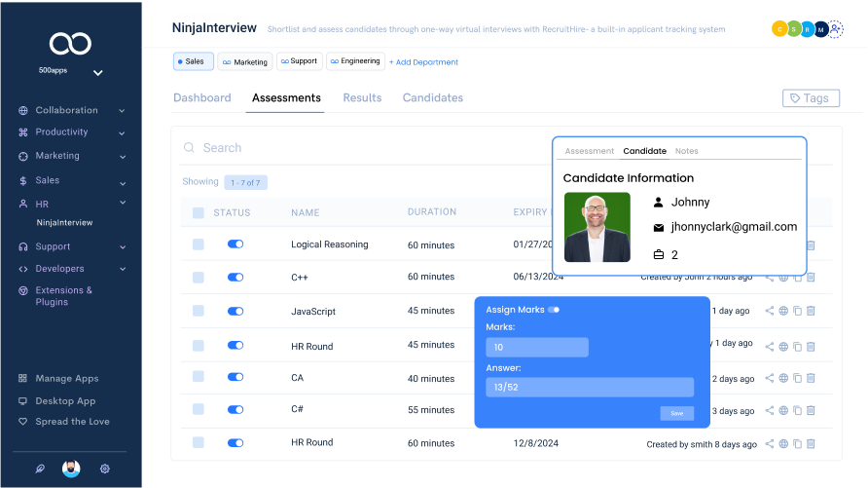Toggle the Assign Marks switch
The height and width of the screenshot is (488, 868).
554,310
